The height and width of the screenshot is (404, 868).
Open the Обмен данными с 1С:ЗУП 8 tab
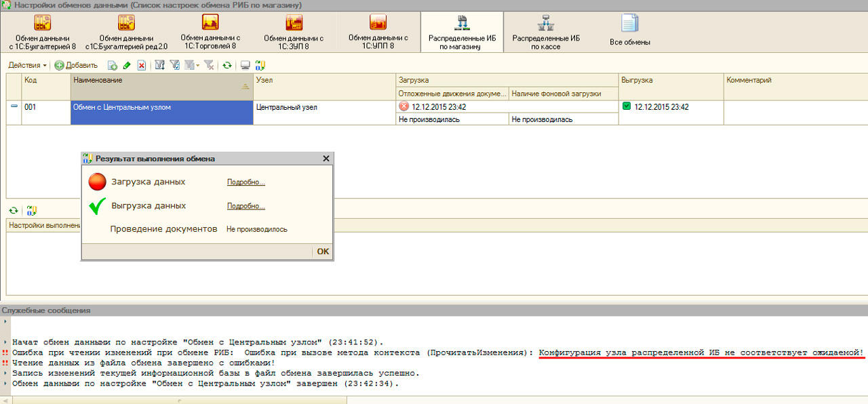pos(294,32)
